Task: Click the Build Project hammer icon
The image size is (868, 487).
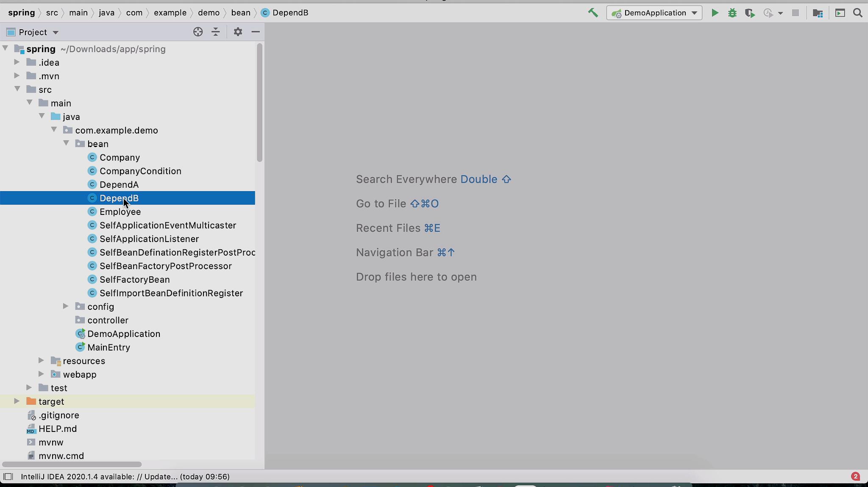Action: (593, 13)
